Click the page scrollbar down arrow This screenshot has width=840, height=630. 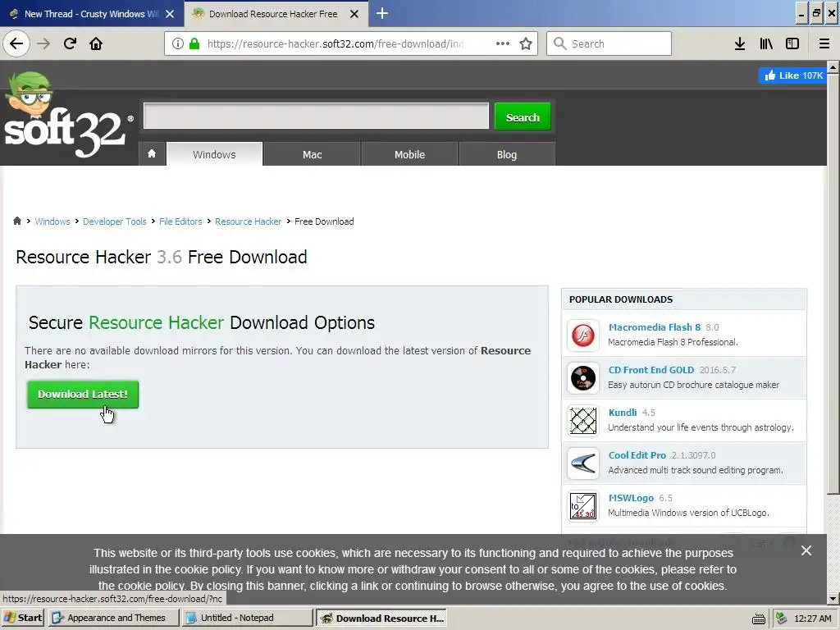pos(833,598)
